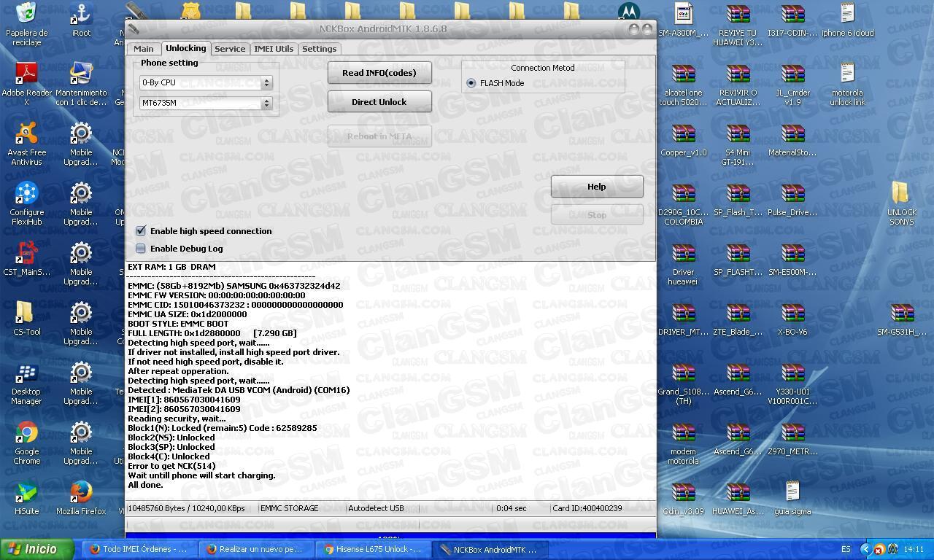Launch the Mozilla Firefox desktop icon
Viewport: 934px width, 560px height.
(81, 498)
